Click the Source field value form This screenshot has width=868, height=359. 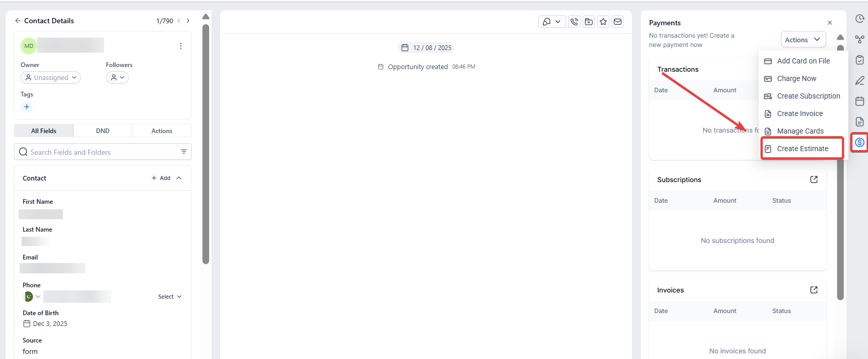coord(30,351)
